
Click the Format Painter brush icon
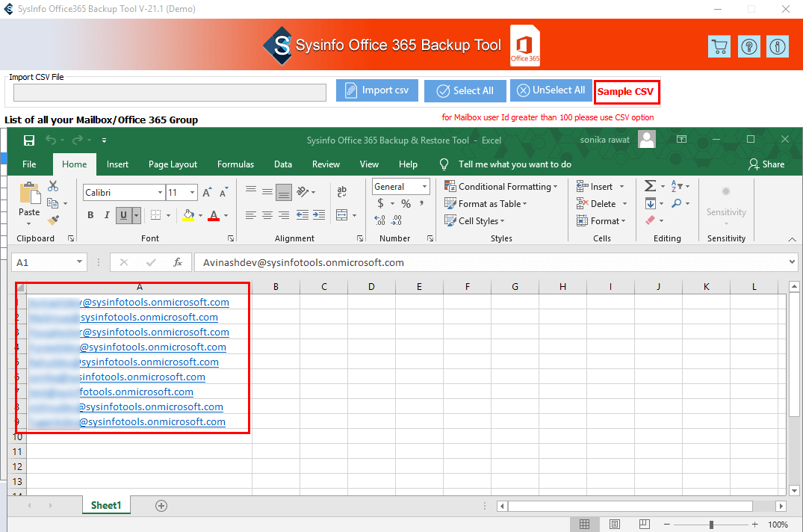[54, 220]
